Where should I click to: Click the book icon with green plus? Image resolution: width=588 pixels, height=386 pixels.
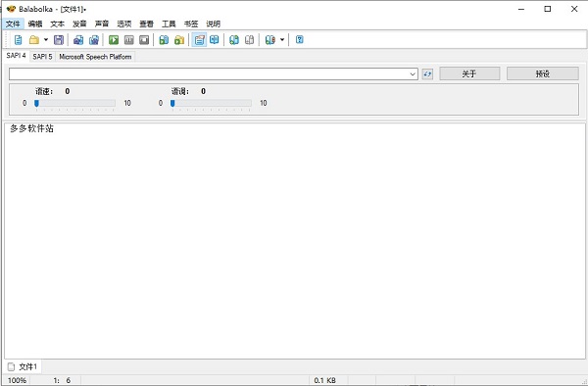(234, 40)
